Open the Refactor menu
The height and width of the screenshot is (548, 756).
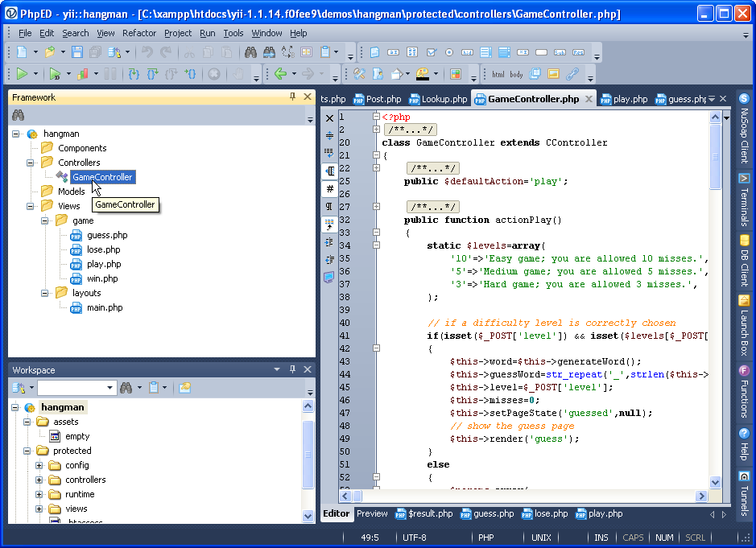coord(139,33)
